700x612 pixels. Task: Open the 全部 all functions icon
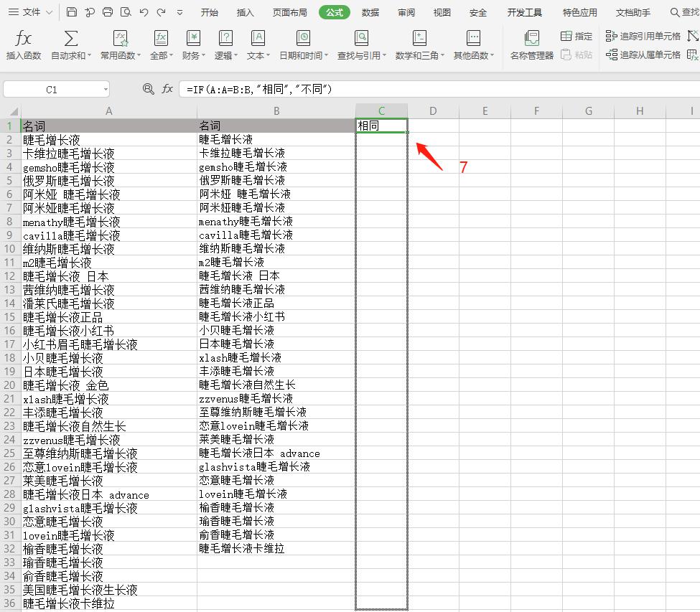click(x=161, y=38)
